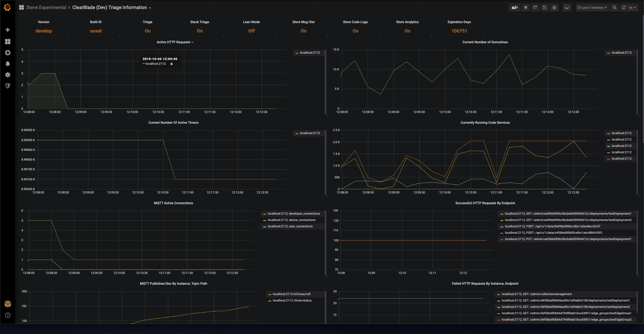Star this dashboard as favorite
Viewport: 644px width, 334px height.
pos(526,7)
